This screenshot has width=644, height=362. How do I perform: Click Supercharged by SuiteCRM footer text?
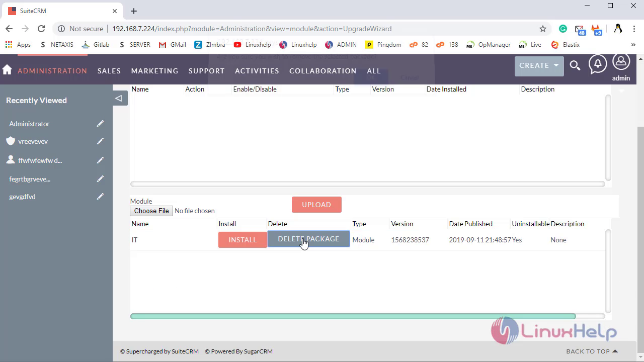(x=159, y=351)
